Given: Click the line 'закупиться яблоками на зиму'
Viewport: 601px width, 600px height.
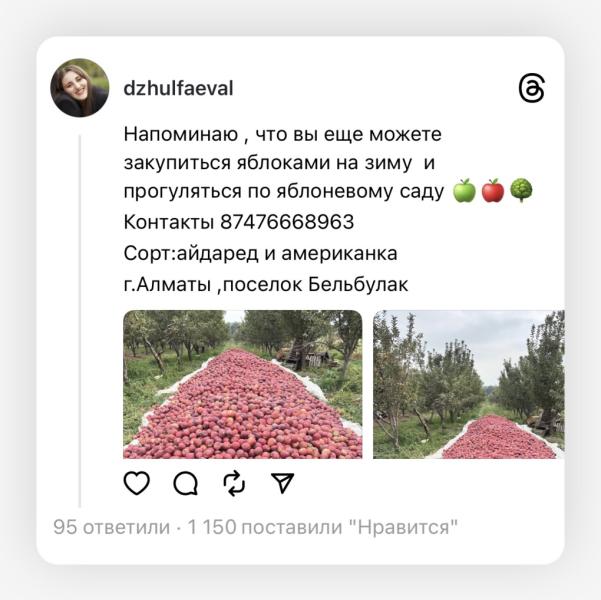Looking at the screenshot, I should click(x=268, y=163).
